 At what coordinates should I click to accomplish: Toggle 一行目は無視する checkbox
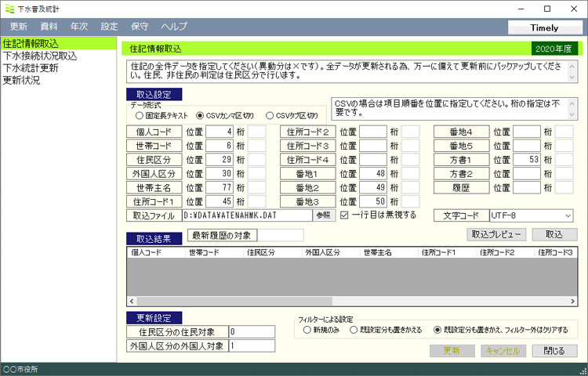tap(345, 215)
